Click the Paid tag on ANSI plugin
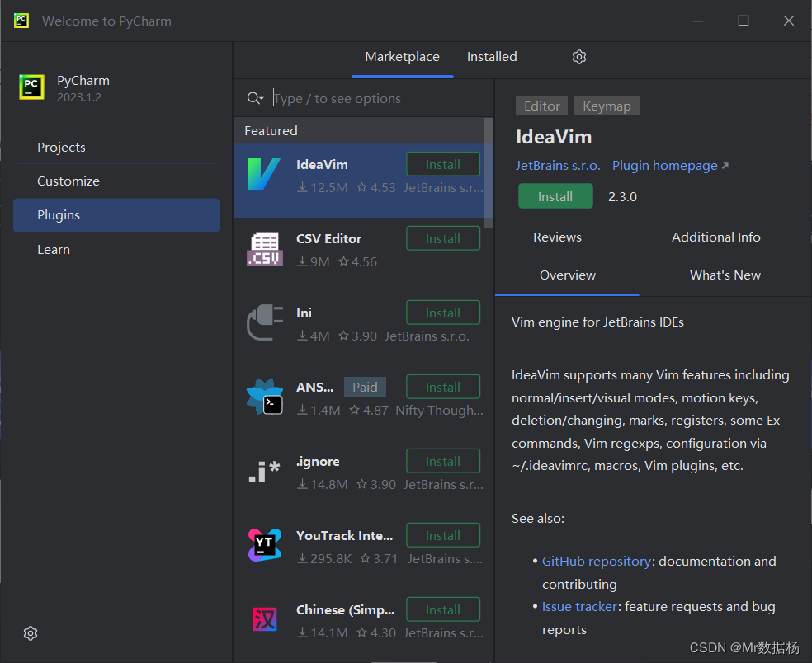Image resolution: width=812 pixels, height=663 pixels. click(x=365, y=387)
